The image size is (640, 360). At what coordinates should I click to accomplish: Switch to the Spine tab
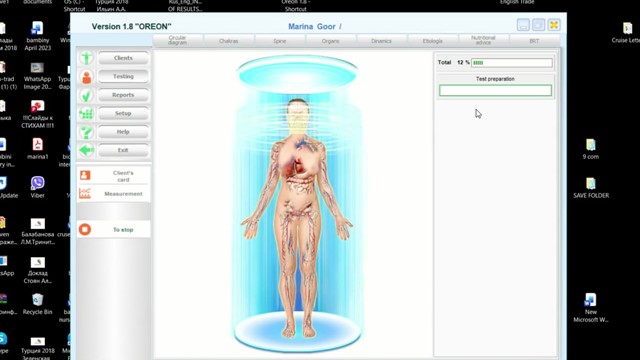[280, 41]
